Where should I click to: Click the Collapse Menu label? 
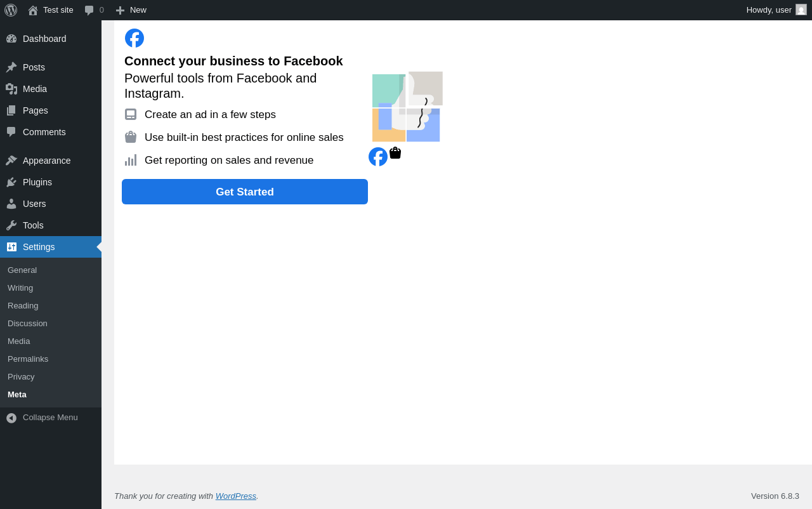point(50,418)
